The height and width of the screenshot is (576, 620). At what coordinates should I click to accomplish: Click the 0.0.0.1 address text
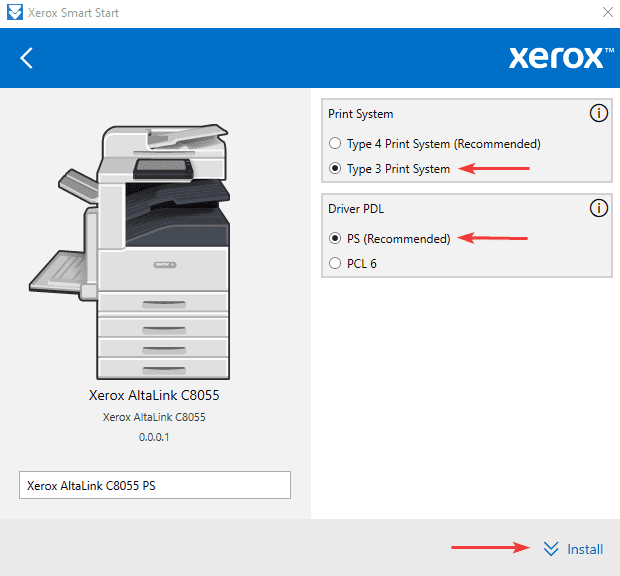tap(155, 436)
